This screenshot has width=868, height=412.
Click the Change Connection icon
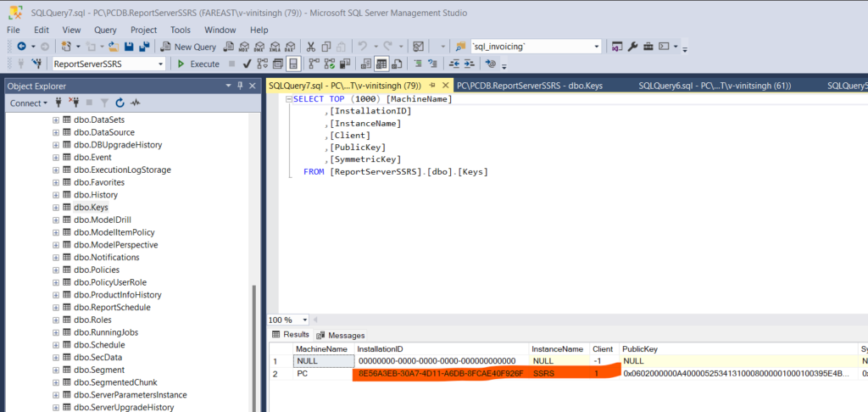[x=36, y=64]
